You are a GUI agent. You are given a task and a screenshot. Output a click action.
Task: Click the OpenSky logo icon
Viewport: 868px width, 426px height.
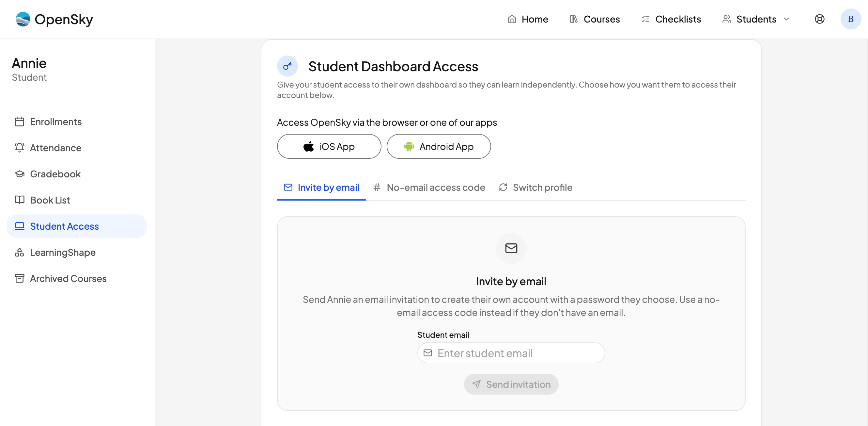click(x=23, y=19)
